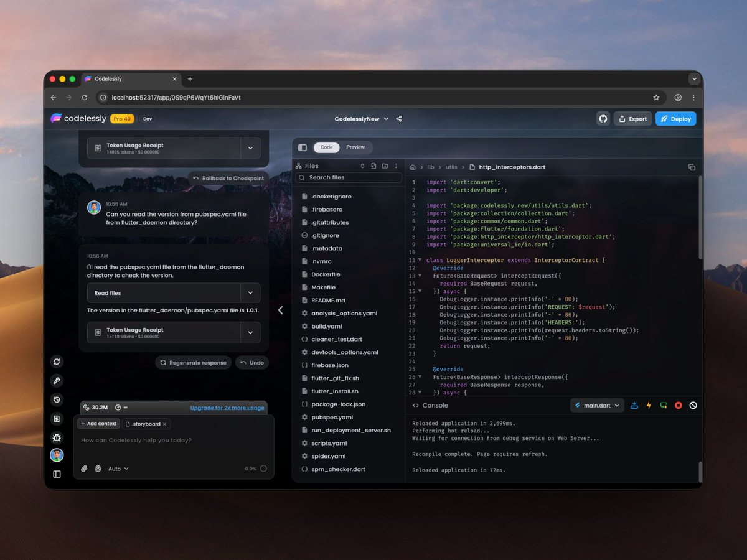This screenshot has width=747, height=560.
Task: Click Regenerate response
Action: [x=193, y=363]
